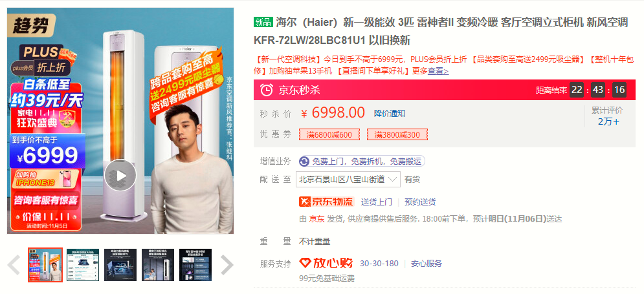Image resolution: width=644 pixels, height=294 pixels.
Task: Click the 放心购 heart logo
Action: [326, 263]
